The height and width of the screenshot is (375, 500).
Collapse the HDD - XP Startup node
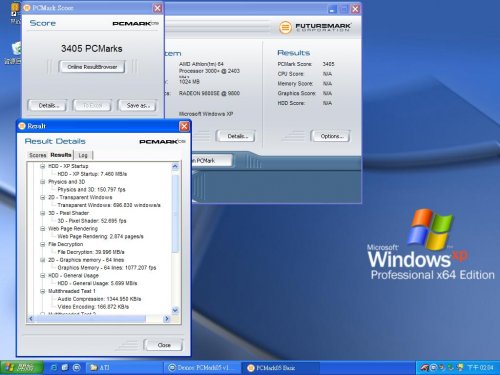[x=43, y=166]
